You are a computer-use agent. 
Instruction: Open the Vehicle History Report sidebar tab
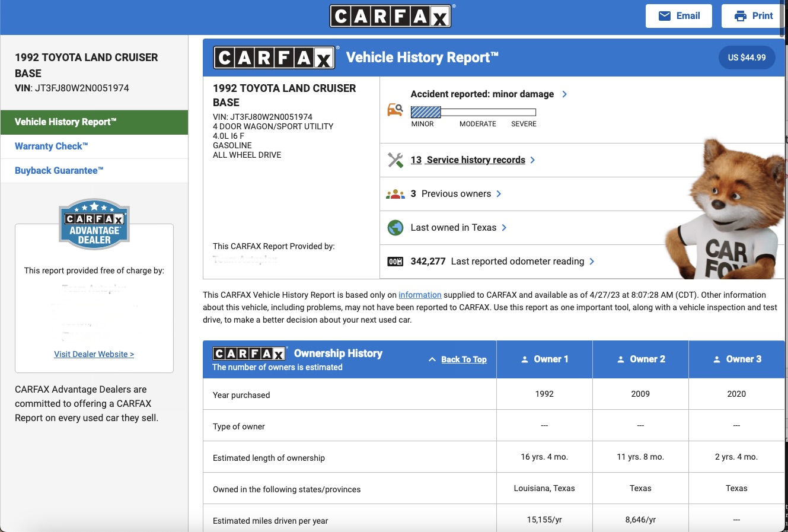(94, 122)
